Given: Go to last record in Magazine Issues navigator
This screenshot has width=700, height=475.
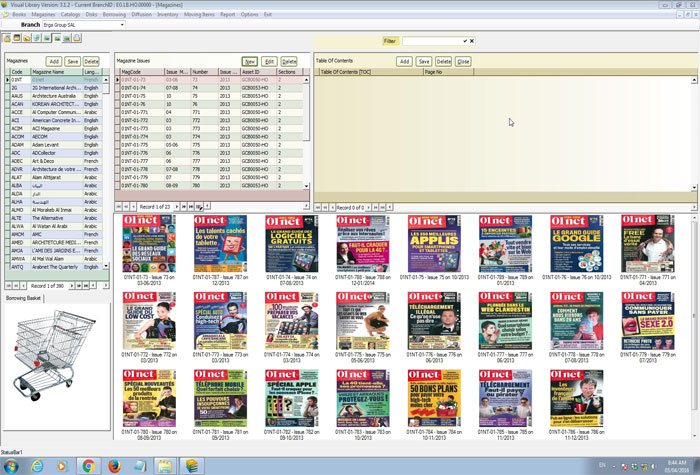Looking at the screenshot, I should pyautogui.click(x=191, y=207).
